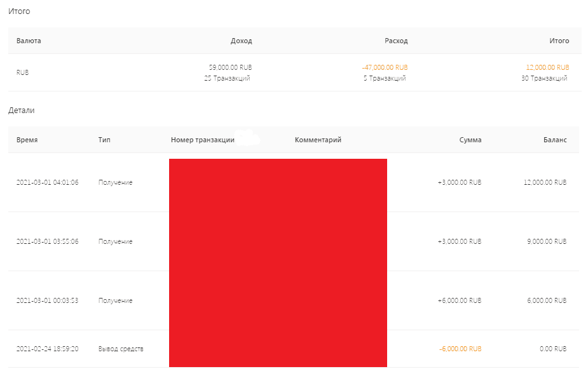Sort by the Сумма column header
The image size is (588, 369).
tap(470, 140)
